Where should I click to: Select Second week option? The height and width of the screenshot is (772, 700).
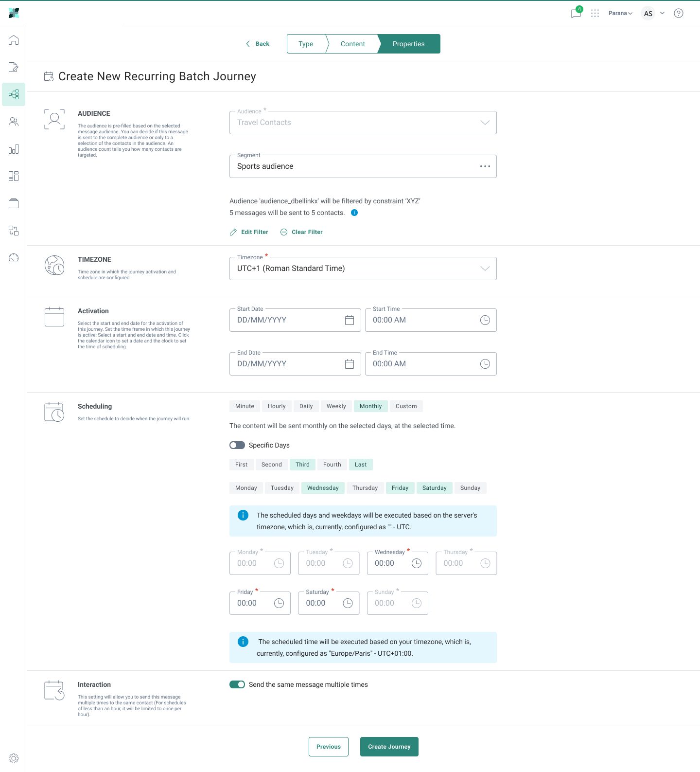coord(272,465)
